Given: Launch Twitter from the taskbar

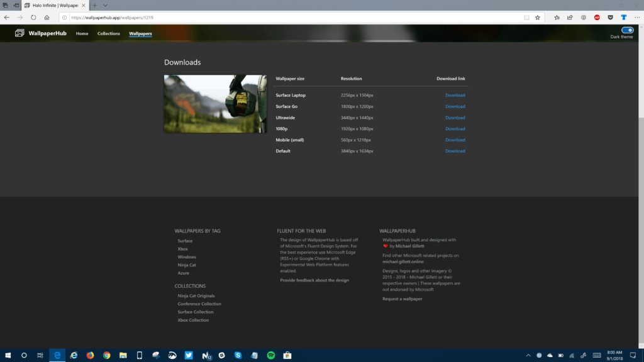Looking at the screenshot, I should pos(189,355).
